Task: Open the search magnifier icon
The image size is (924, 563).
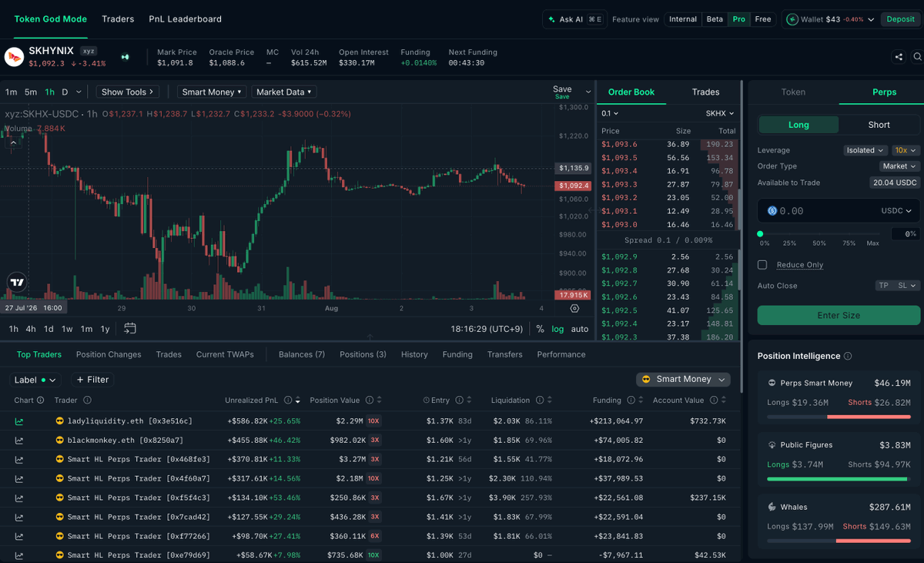Action: tap(917, 57)
